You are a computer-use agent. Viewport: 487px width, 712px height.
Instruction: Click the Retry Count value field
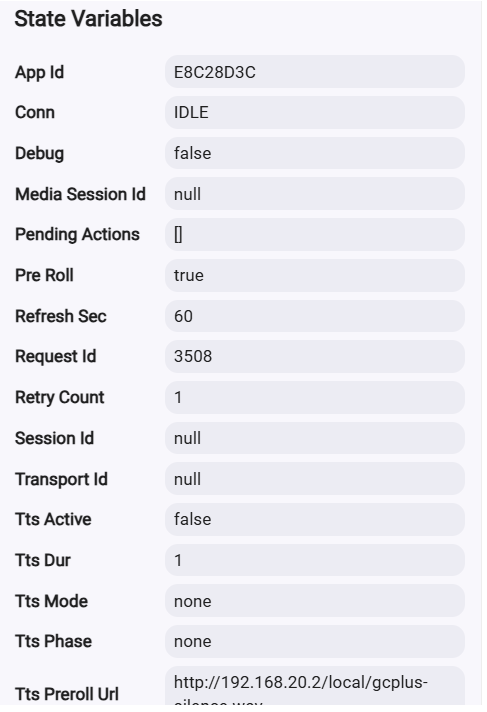[314, 397]
